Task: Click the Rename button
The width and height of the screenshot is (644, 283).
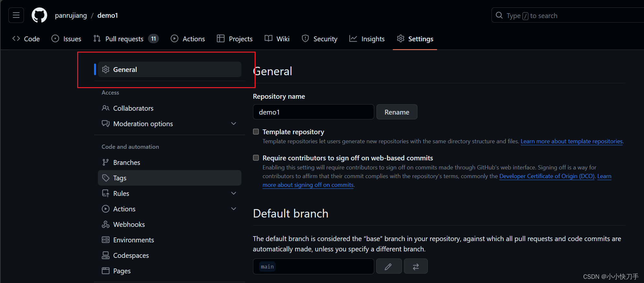Action: [x=397, y=112]
